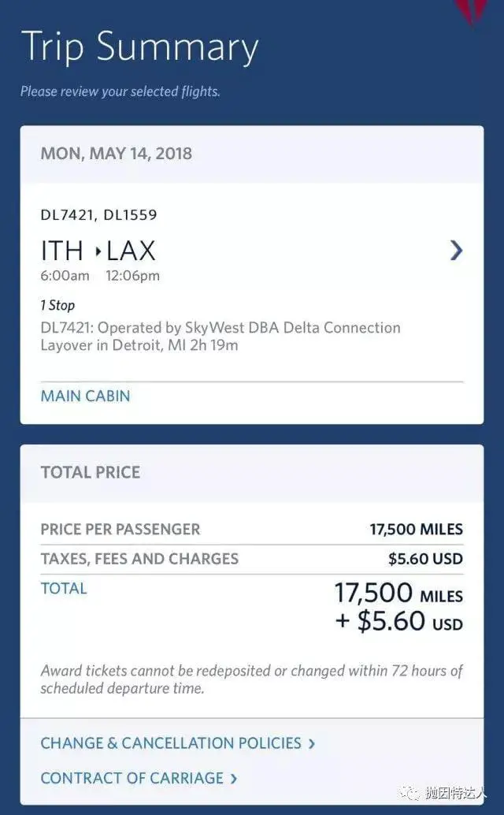Screen dimensions: 504x815
Task: Select the Taxes, Fees and Charges label
Action: [x=139, y=559]
